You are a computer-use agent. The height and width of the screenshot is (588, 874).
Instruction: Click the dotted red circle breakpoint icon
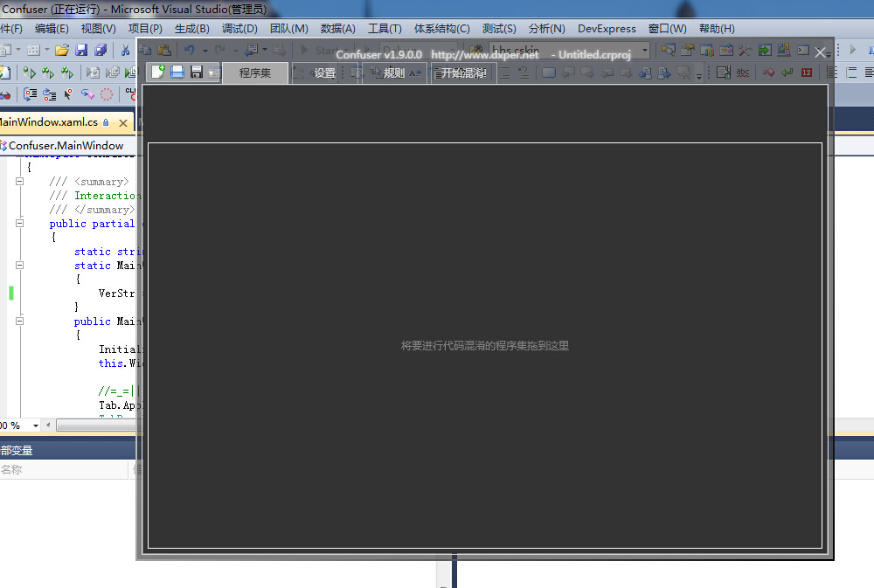107,94
